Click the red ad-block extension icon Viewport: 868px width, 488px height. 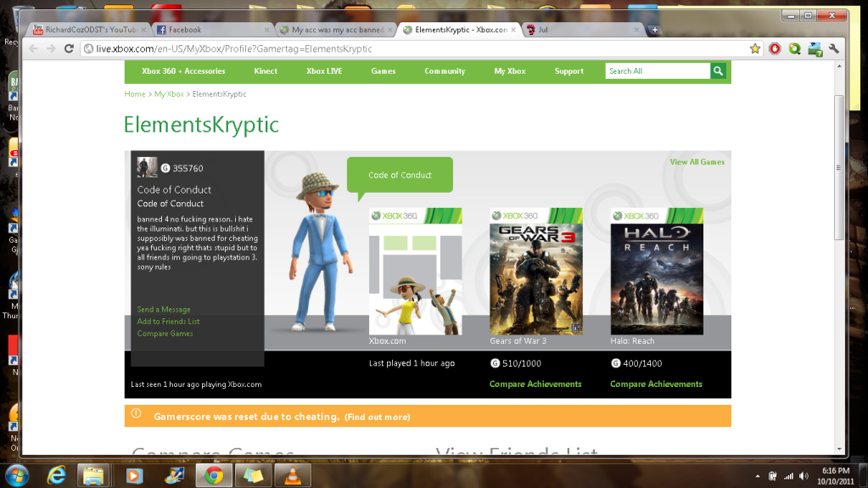pyautogui.click(x=775, y=48)
